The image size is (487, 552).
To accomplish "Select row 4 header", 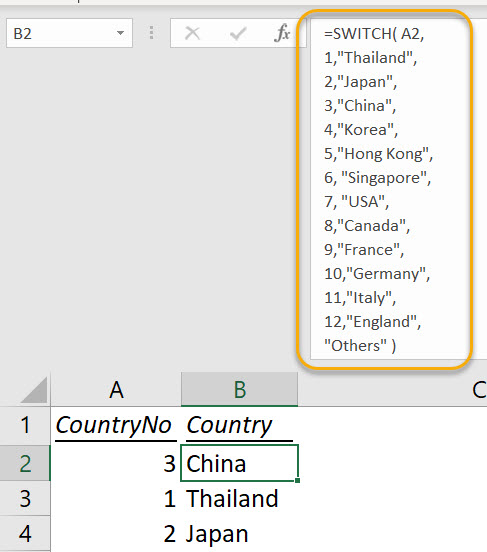I will click(25, 534).
